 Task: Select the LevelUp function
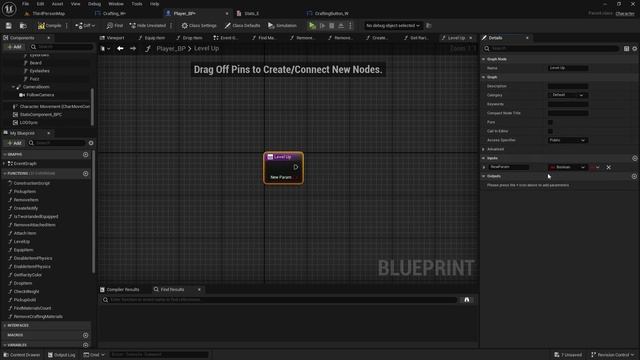click(22, 242)
